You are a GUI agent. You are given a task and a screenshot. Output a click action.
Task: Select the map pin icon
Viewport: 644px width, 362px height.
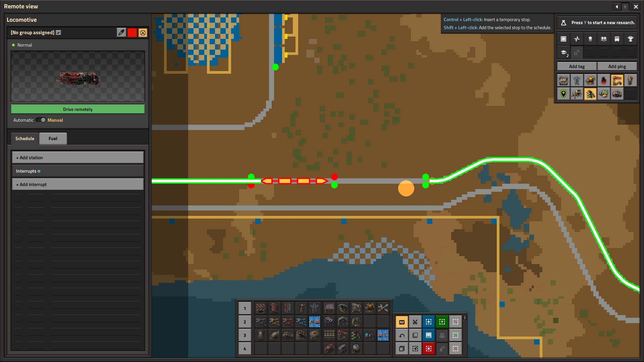(564, 93)
